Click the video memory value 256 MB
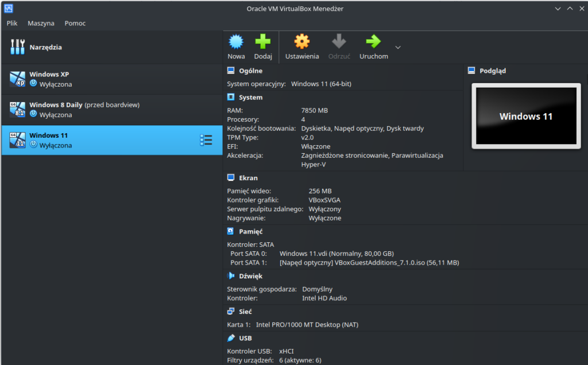Viewport: 588px width, 365px height. point(320,191)
